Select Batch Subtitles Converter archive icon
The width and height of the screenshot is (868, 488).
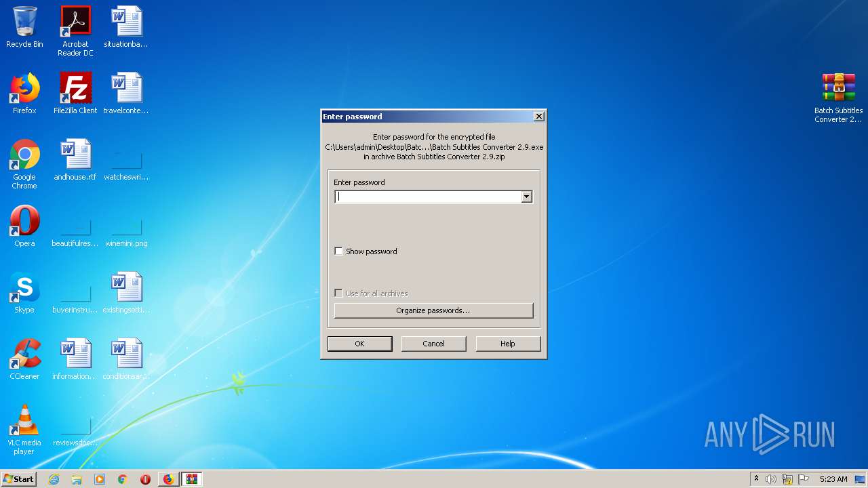coord(838,98)
